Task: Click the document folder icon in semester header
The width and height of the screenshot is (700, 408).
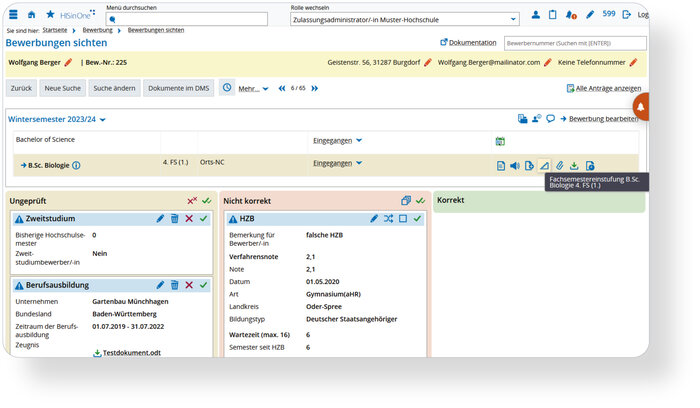Action: click(522, 119)
